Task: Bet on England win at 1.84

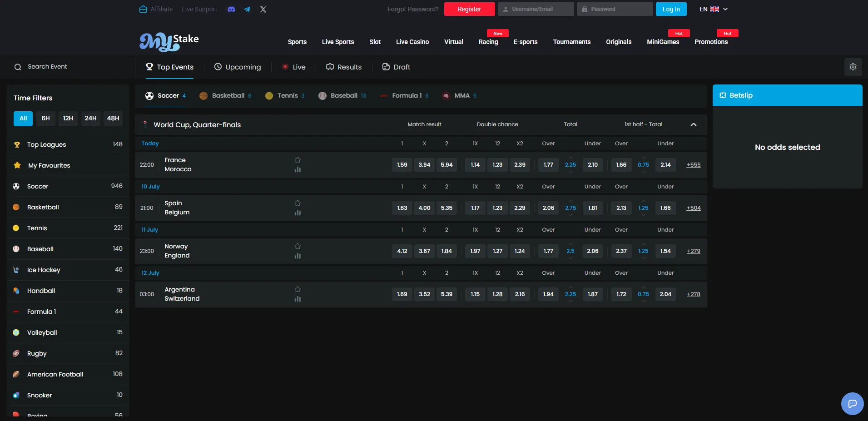Action: pyautogui.click(x=446, y=251)
